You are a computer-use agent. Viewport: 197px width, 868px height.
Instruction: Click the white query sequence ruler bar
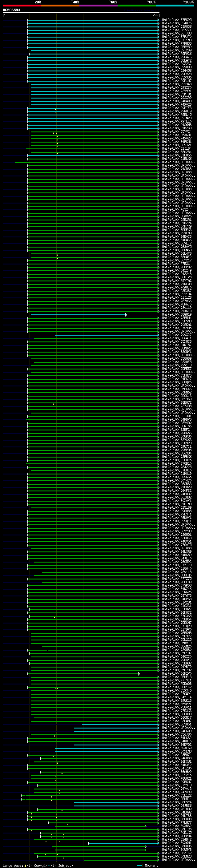click(x=81, y=13)
